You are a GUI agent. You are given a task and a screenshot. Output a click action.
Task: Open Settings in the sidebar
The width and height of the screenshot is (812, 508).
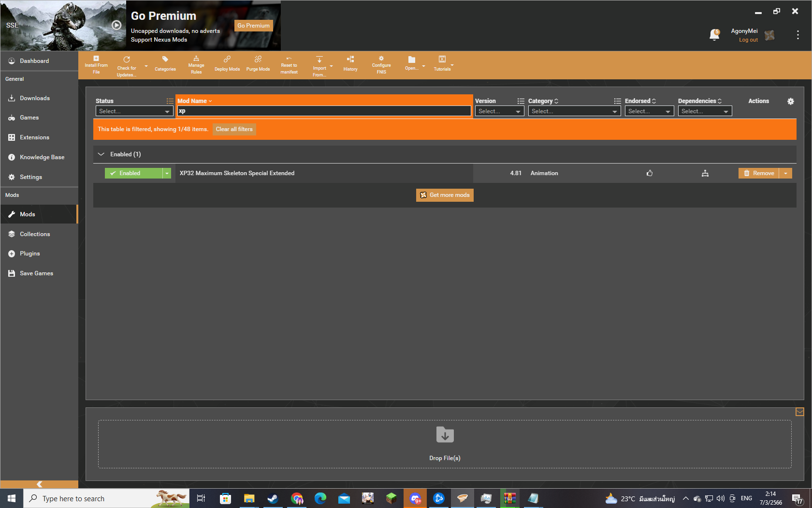pos(39,177)
